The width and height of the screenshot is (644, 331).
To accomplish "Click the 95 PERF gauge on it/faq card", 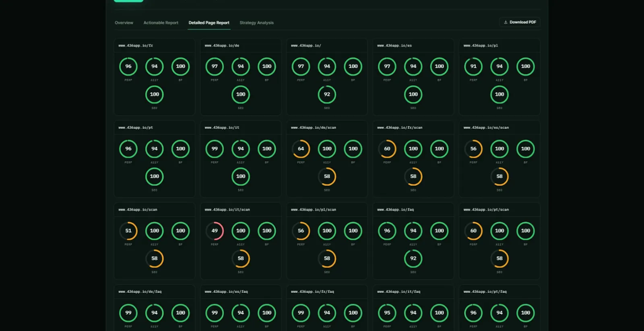I will [x=387, y=313].
